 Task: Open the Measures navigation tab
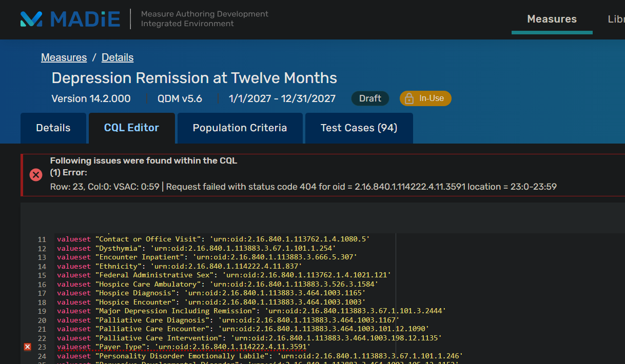coord(552,19)
